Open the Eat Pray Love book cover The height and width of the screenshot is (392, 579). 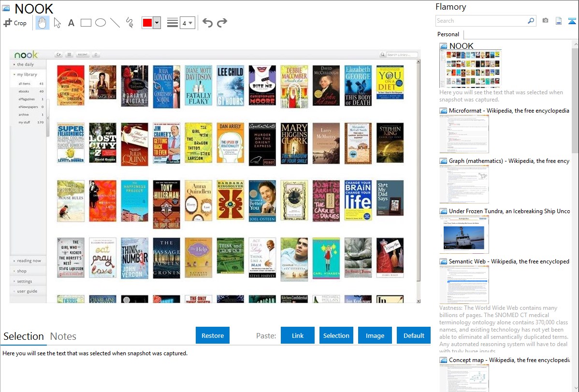click(102, 258)
